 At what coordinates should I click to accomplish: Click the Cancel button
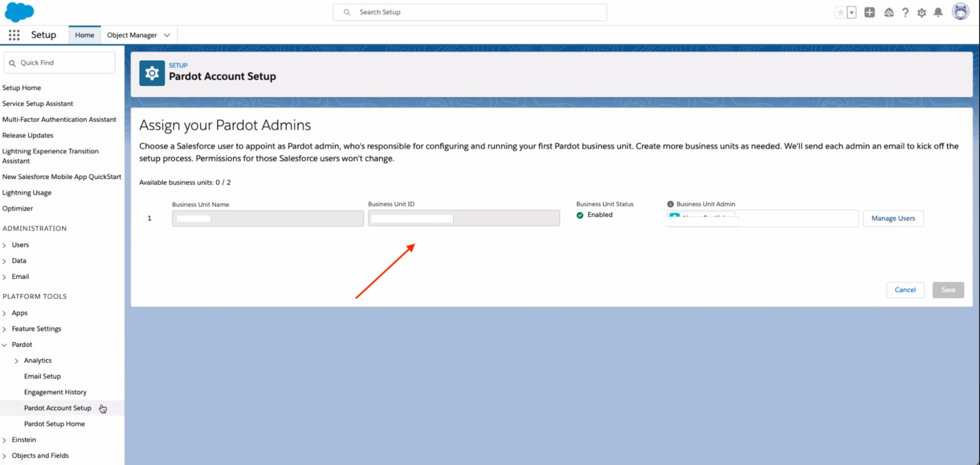pos(905,290)
